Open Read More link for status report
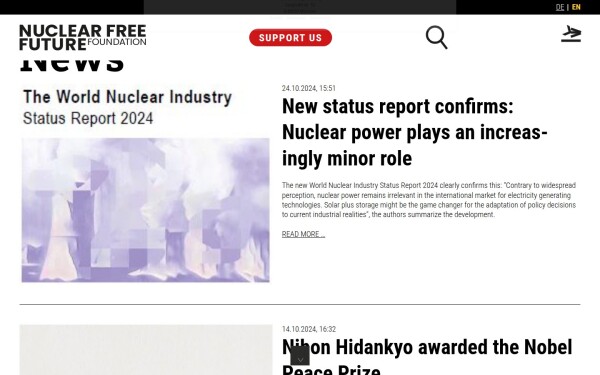This screenshot has height=375, width=600. click(x=303, y=234)
